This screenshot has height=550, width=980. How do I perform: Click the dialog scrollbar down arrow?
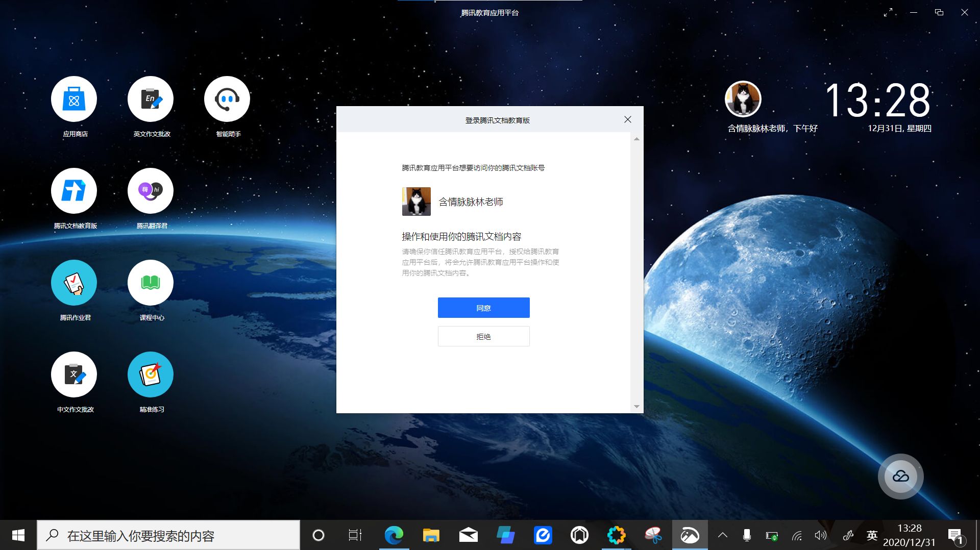636,407
